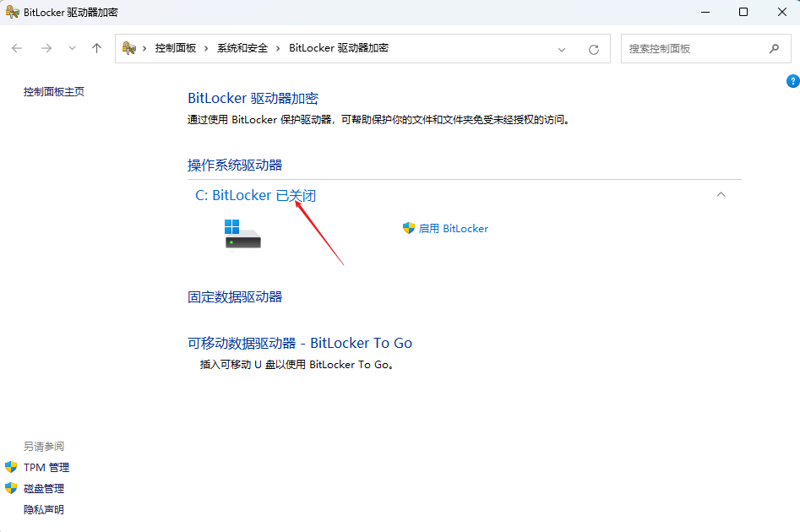Open 磁盘管理 link

(x=44, y=489)
